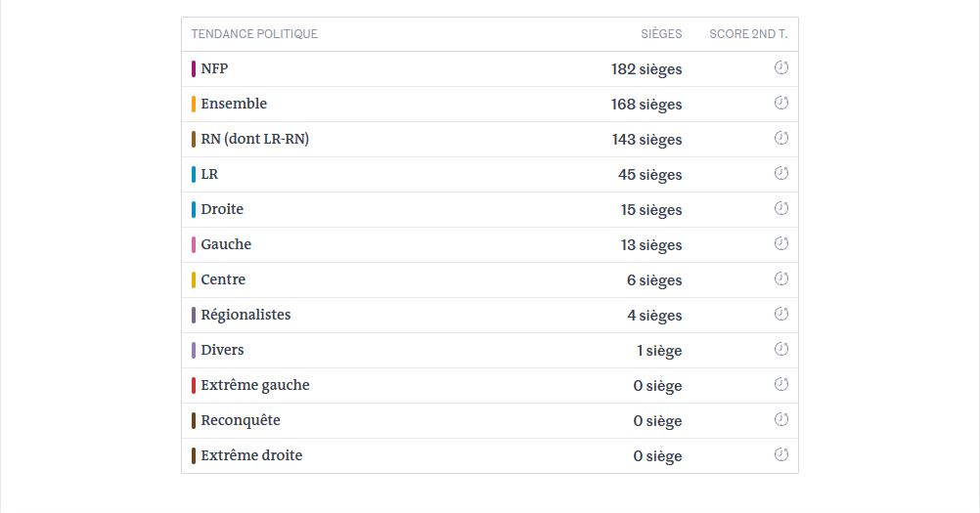The height and width of the screenshot is (513, 980).
Task: Click the Sièges column header
Action: [x=661, y=34]
